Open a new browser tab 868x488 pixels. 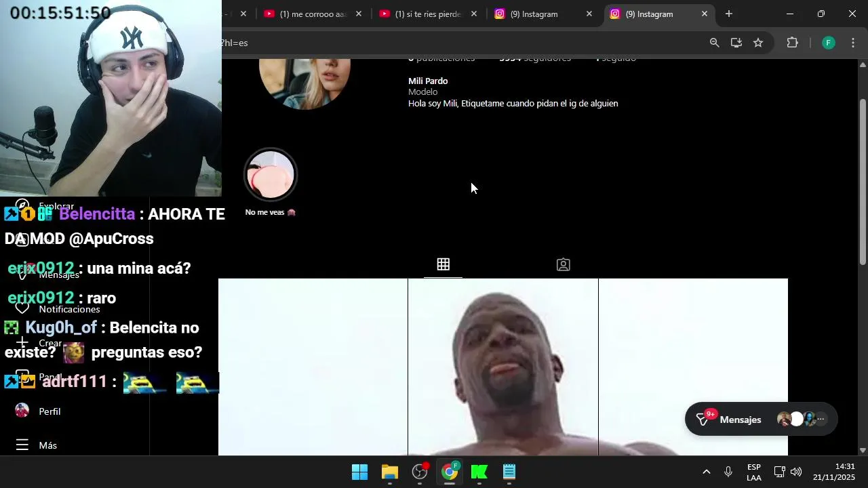729,14
